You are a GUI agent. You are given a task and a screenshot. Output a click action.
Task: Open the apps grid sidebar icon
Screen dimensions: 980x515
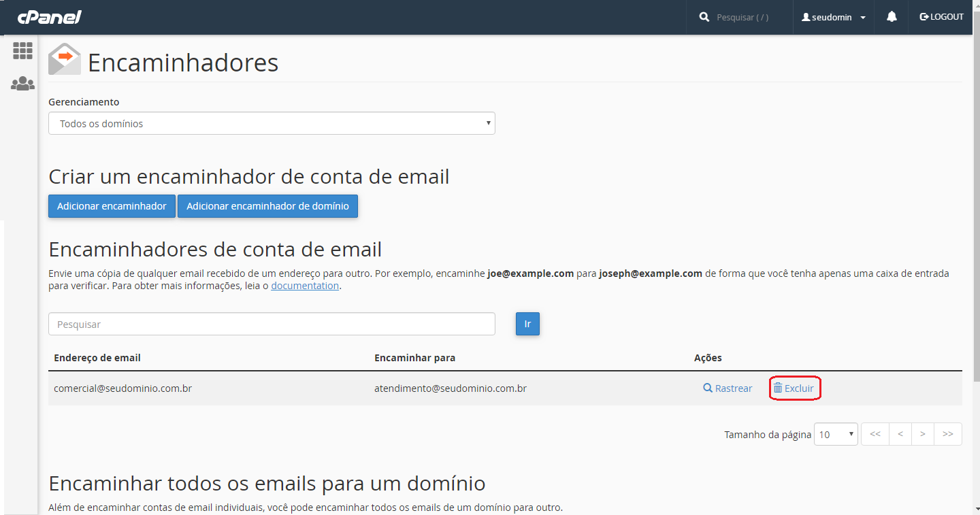[22, 50]
